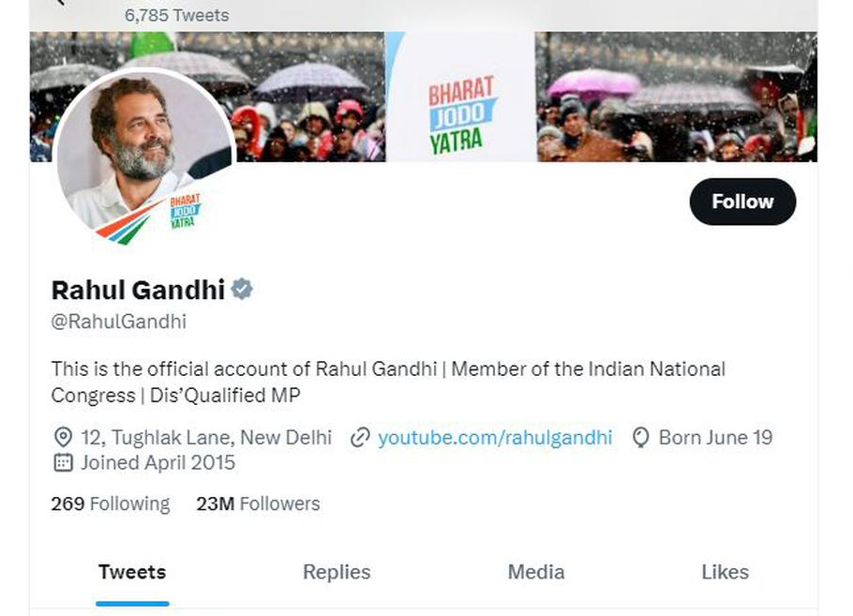
Task: Open the youtube.com/rahulgandhi link
Action: (495, 437)
